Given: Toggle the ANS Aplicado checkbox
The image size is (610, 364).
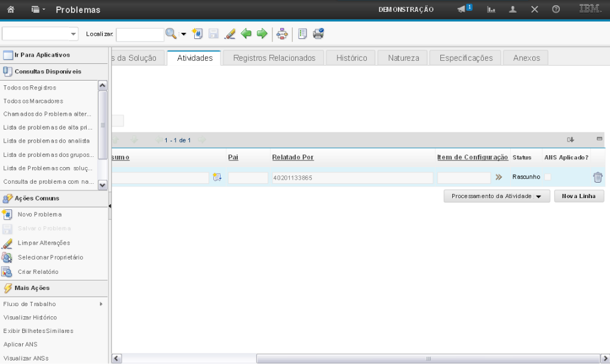Looking at the screenshot, I should pos(547,177).
